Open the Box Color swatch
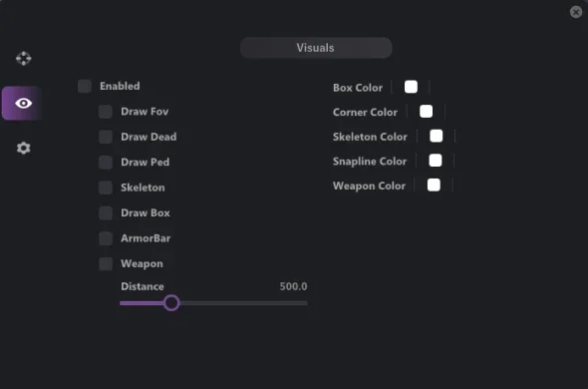 (x=411, y=87)
